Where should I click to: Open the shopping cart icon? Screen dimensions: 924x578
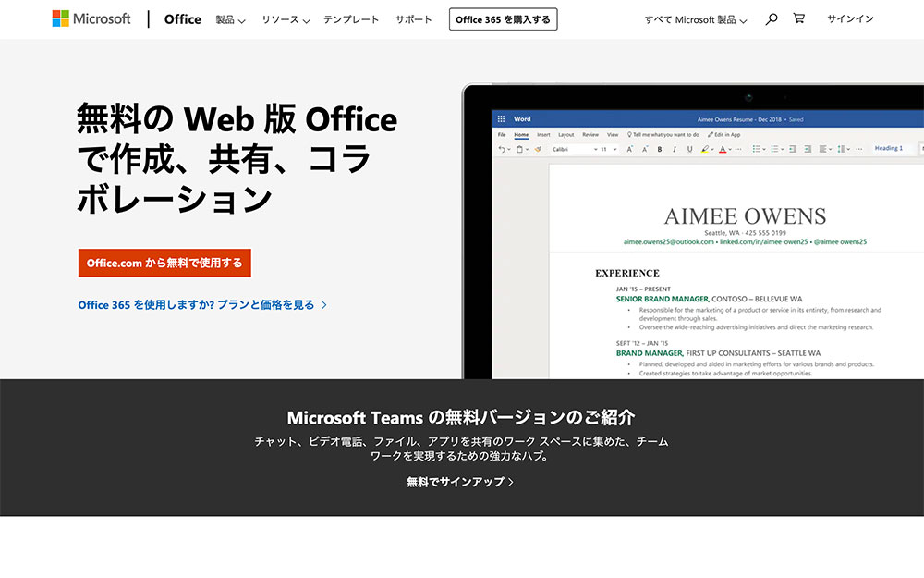[x=798, y=18]
